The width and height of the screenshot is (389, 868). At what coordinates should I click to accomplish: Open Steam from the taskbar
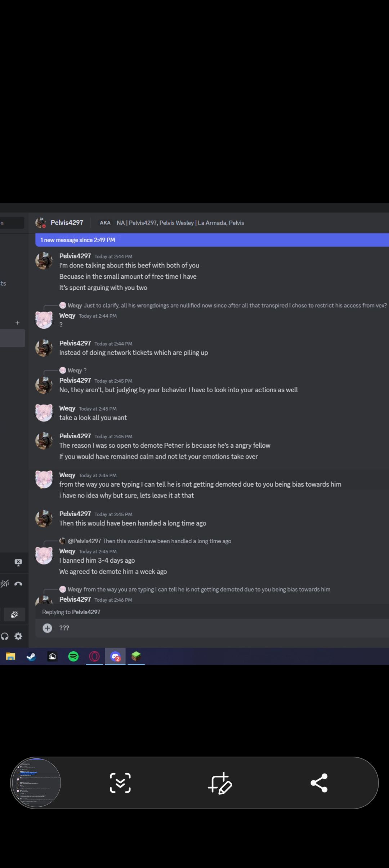click(x=31, y=656)
